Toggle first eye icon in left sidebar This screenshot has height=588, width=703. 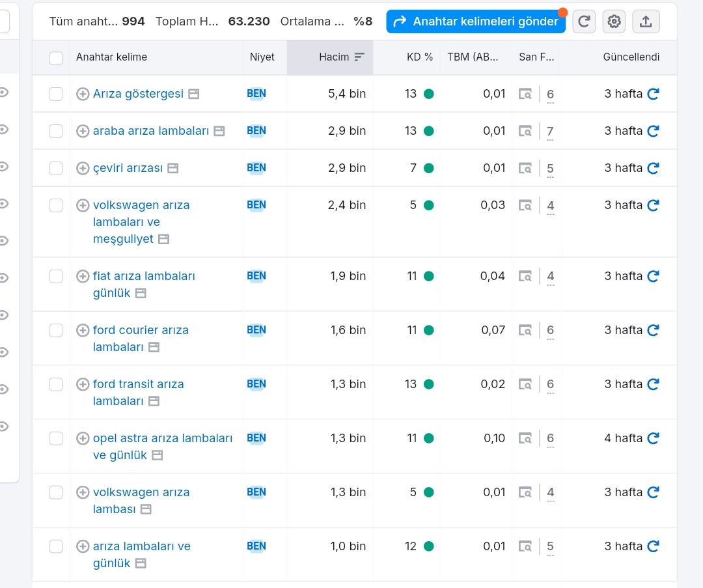4,92
